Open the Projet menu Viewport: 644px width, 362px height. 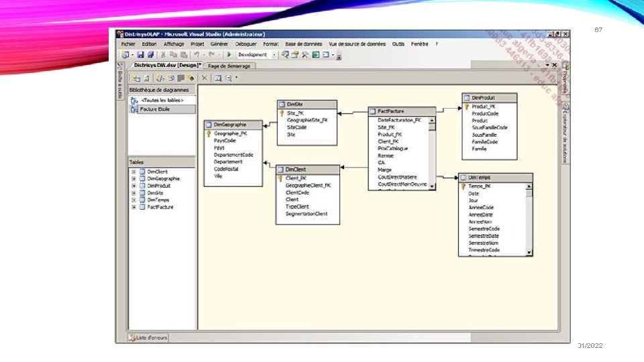tap(197, 44)
